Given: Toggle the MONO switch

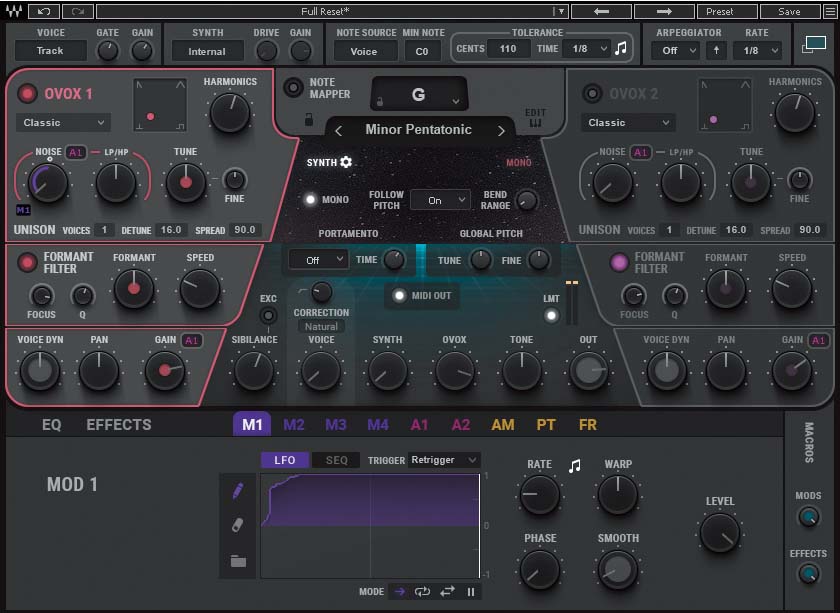Looking at the screenshot, I should [x=310, y=200].
